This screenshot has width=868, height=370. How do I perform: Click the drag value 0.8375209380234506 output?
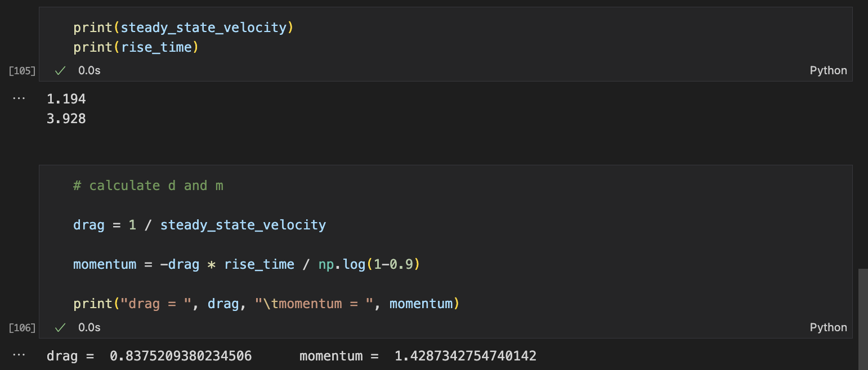[x=181, y=356]
